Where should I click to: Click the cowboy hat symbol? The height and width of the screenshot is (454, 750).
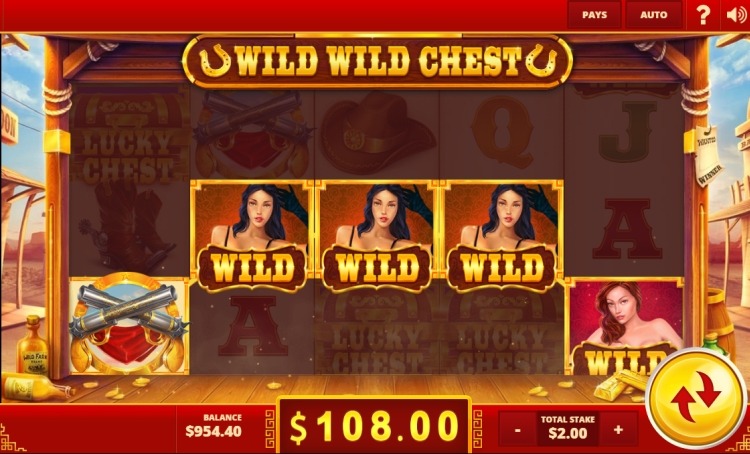(x=377, y=133)
